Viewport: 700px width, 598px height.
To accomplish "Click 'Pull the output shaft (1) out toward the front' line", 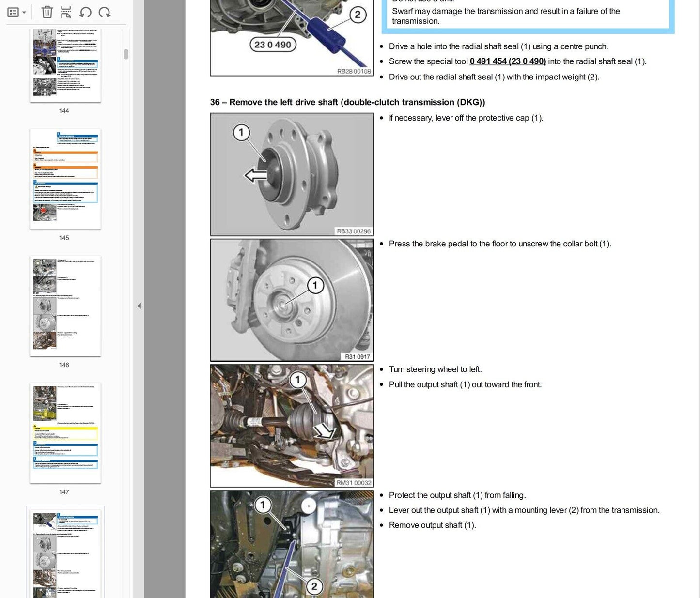I will click(465, 384).
